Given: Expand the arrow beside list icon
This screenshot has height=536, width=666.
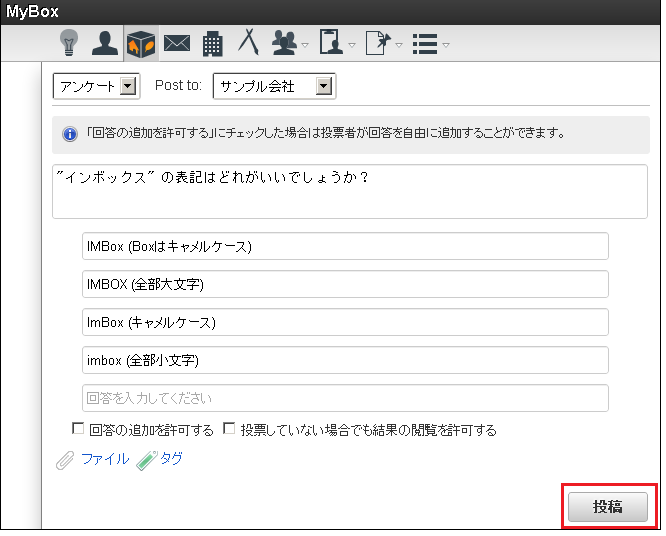Looking at the screenshot, I should (x=446, y=45).
